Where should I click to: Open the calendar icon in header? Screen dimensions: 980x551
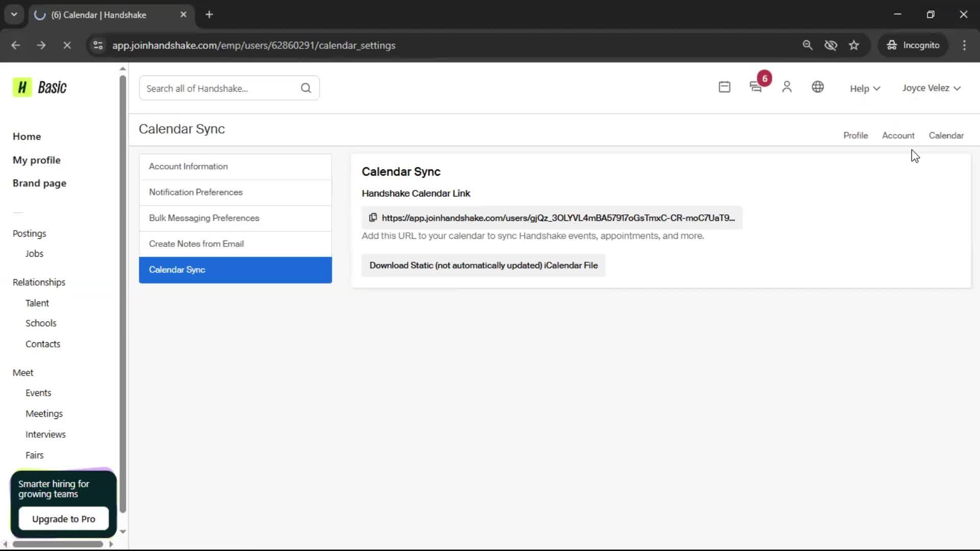724,87
